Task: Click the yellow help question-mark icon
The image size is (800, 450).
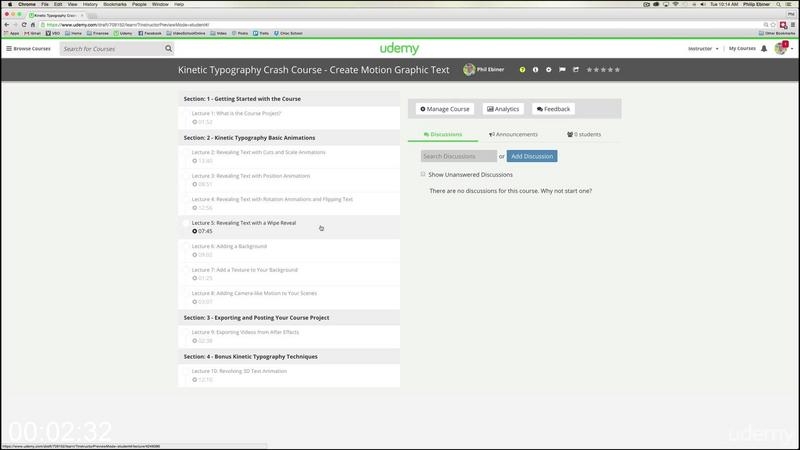Action: coord(522,70)
